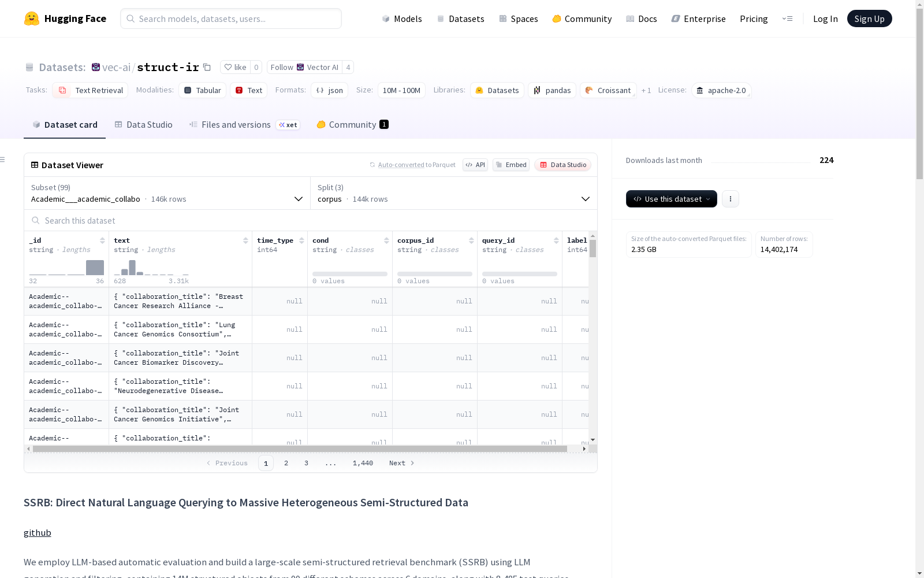The height and width of the screenshot is (578, 924).
Task: Sort by the text column
Action: (245, 240)
